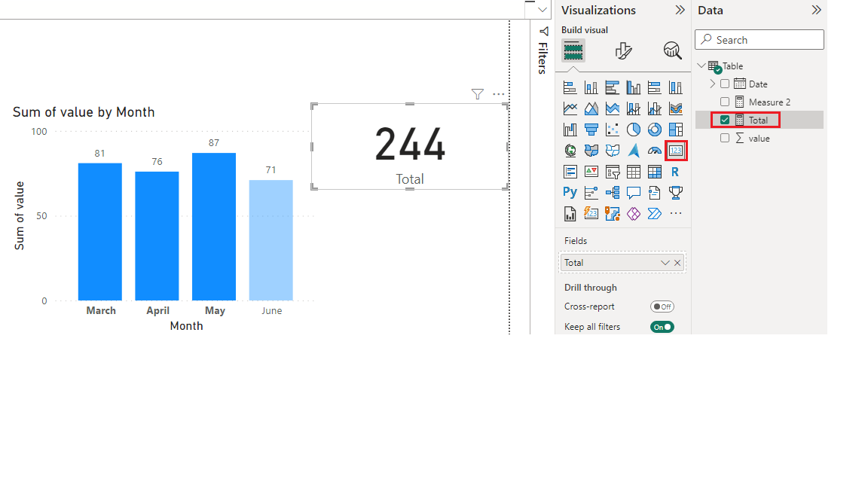Open the filter icon above the card
Image resolution: width=868 pixels, height=488 pixels.
(x=477, y=94)
